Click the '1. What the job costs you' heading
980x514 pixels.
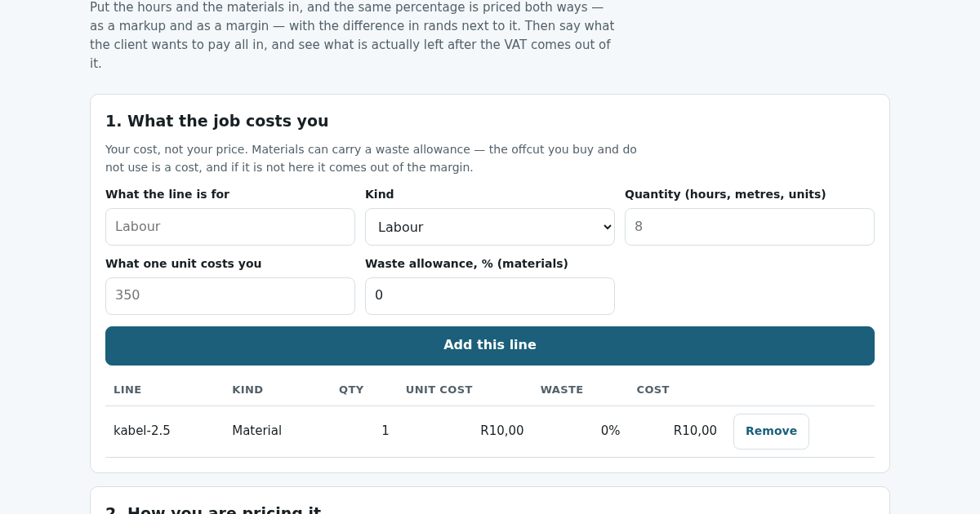tap(217, 121)
